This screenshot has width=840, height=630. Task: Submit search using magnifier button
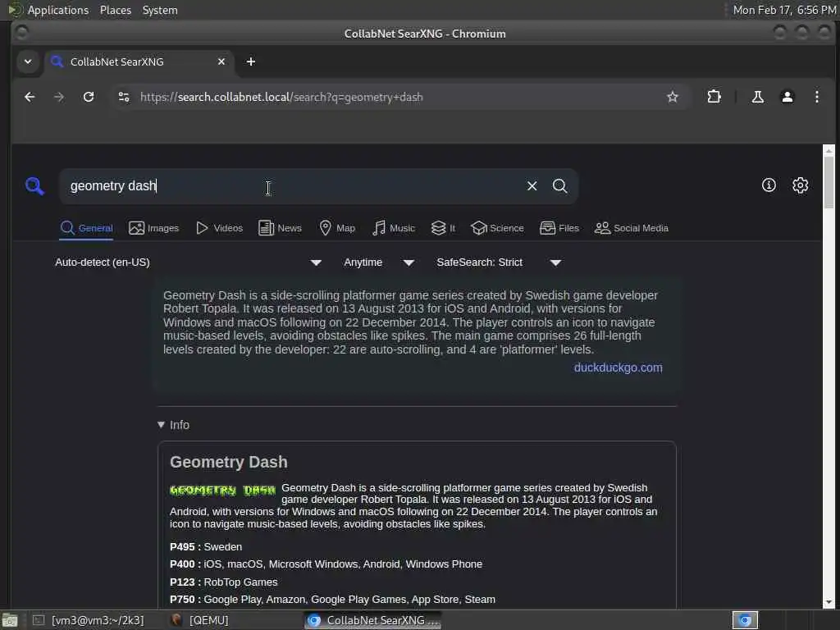click(559, 186)
